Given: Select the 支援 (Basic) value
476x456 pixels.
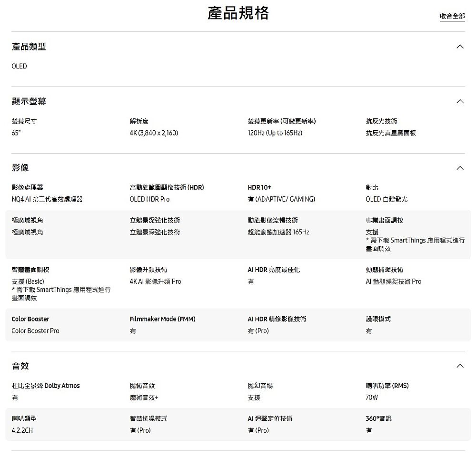Looking at the screenshot, I should [x=28, y=281].
